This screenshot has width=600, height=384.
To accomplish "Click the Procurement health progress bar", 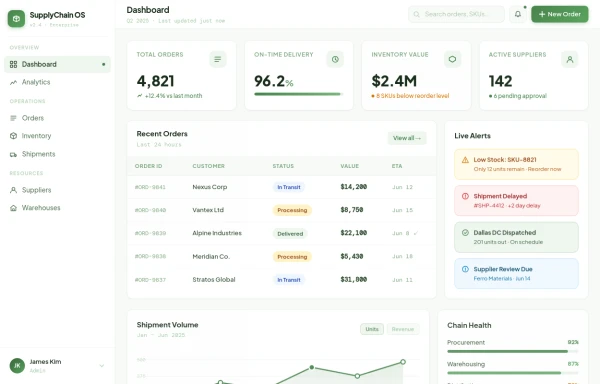I will [x=512, y=351].
